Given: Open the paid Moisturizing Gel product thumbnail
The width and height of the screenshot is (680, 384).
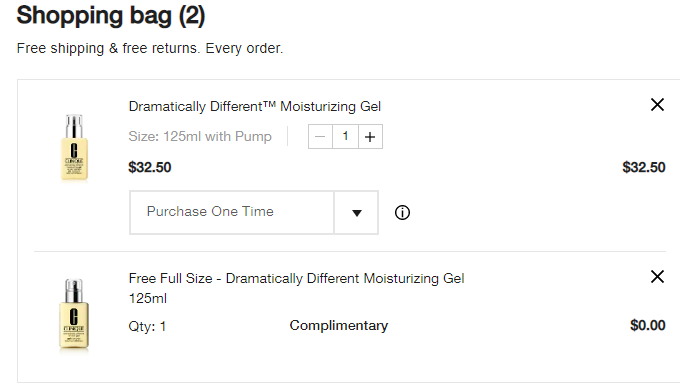Looking at the screenshot, I should pos(74,147).
